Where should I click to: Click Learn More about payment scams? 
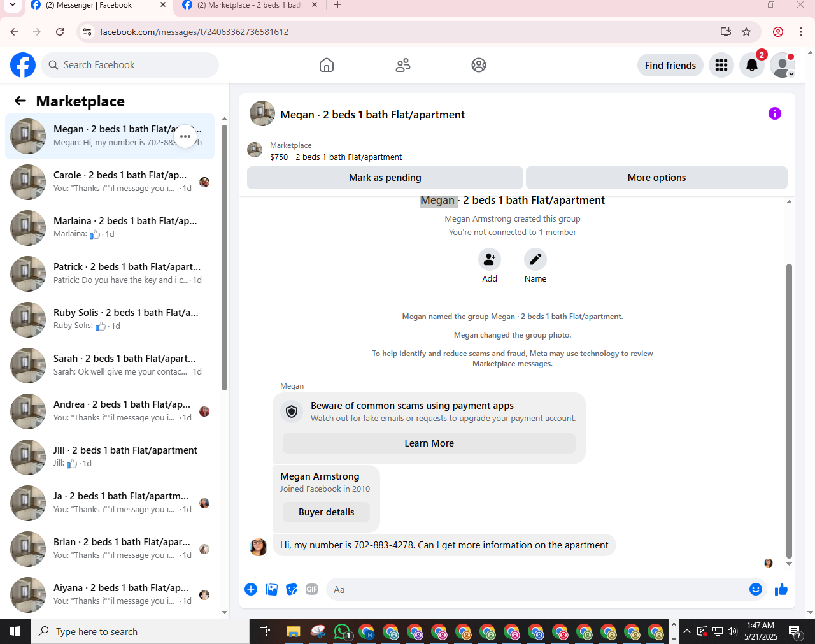[x=429, y=443]
